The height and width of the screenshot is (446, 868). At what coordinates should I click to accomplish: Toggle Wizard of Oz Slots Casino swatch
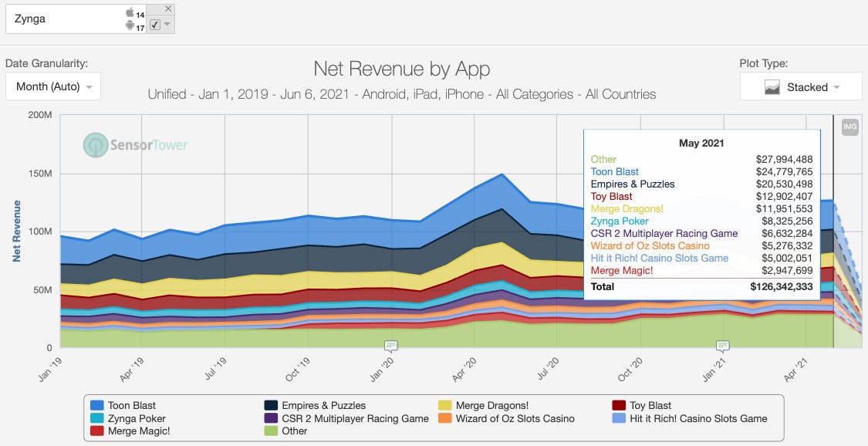tap(444, 418)
